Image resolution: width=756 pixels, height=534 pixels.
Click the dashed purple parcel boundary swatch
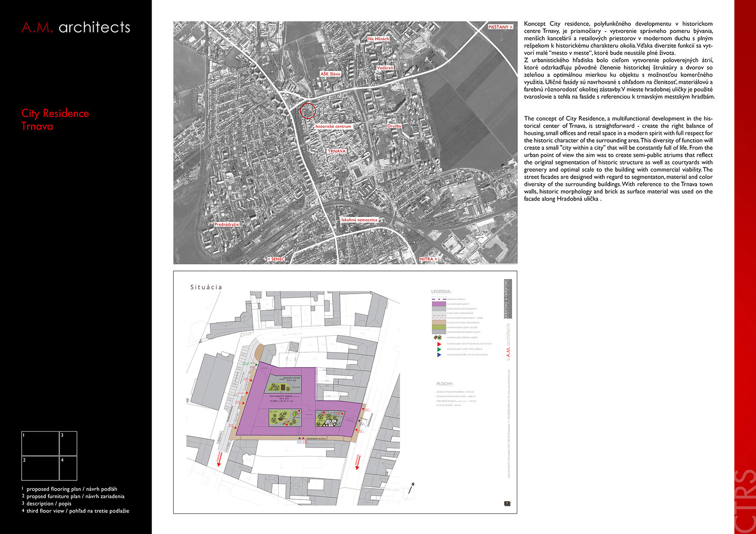(439, 299)
